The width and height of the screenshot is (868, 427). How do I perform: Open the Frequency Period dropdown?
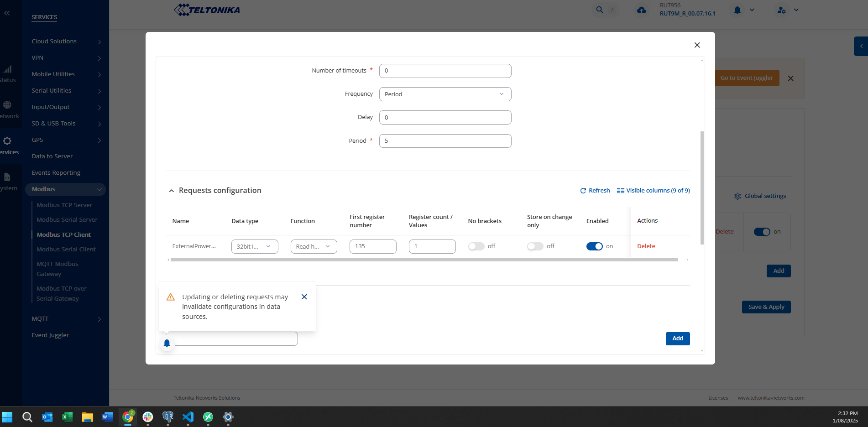pos(445,94)
